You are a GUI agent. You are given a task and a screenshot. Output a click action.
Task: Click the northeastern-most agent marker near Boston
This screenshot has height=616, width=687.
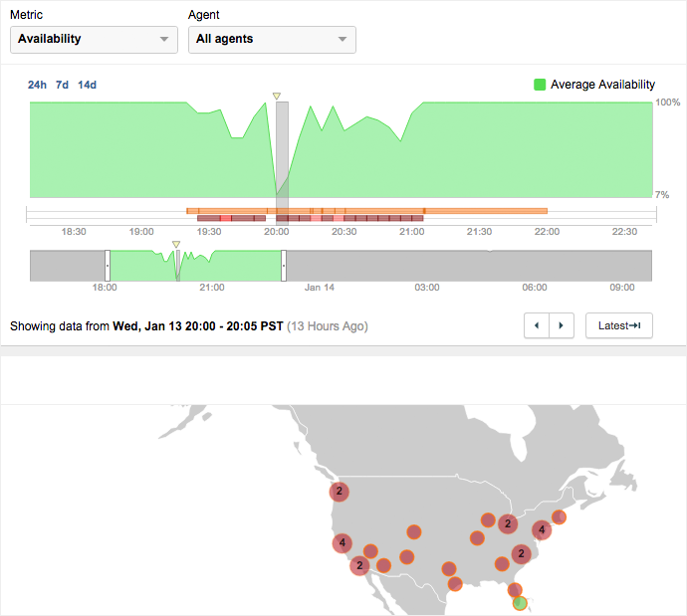[x=559, y=516]
